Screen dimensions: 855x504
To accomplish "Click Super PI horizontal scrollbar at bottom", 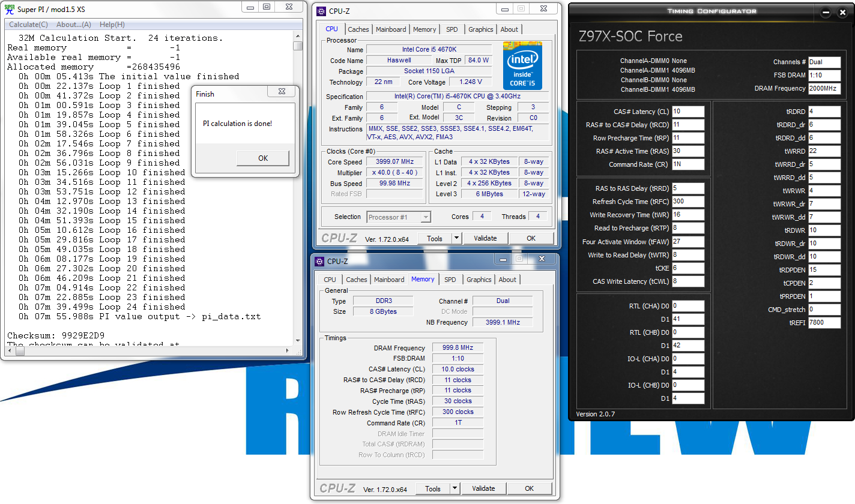I will (x=150, y=352).
